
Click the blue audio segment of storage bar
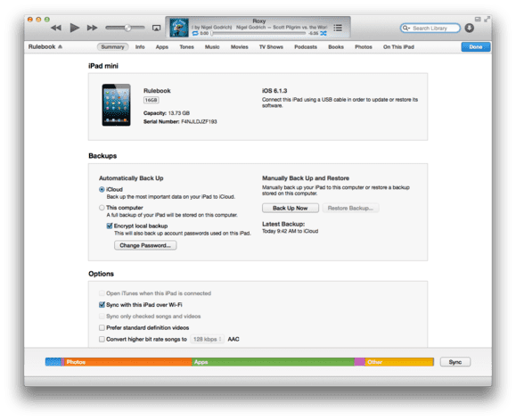coord(53,362)
